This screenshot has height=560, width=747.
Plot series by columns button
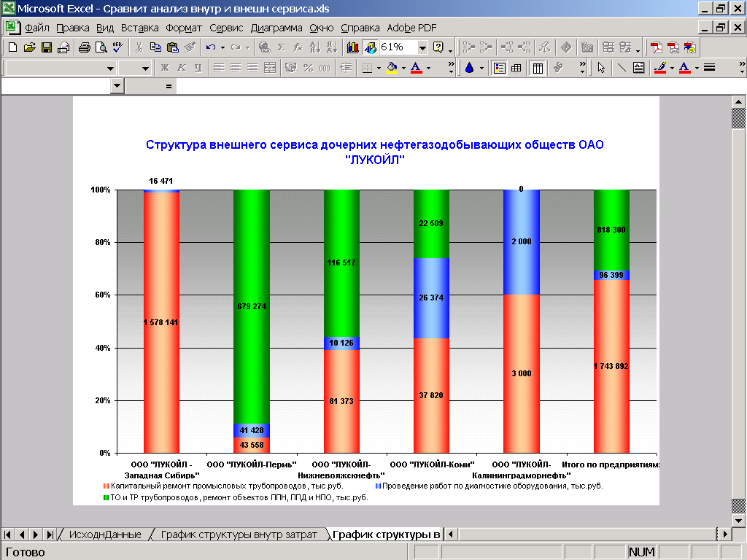click(538, 68)
